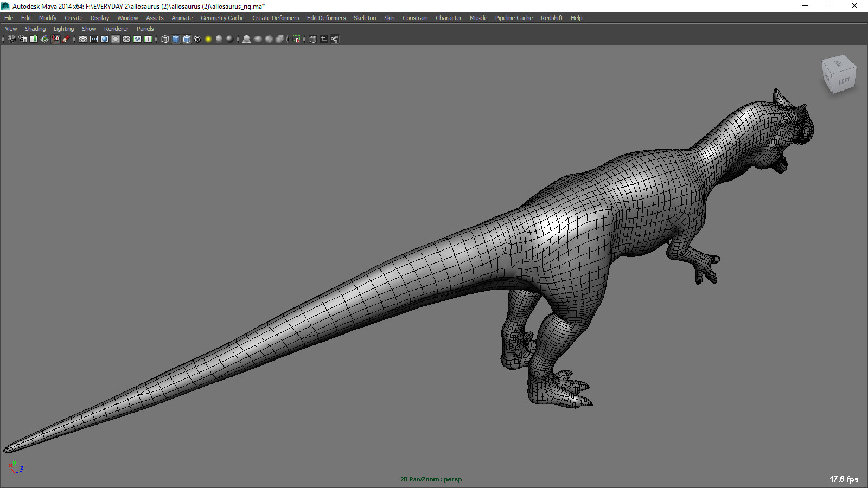Click the LEFT face of the ViewCube
This screenshot has width=868, height=488.
click(x=844, y=81)
